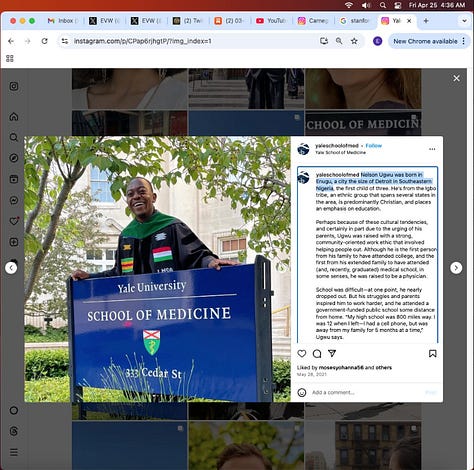The width and height of the screenshot is (474, 470).
Task: Open Instagram Search in sidebar
Action: click(x=14, y=137)
